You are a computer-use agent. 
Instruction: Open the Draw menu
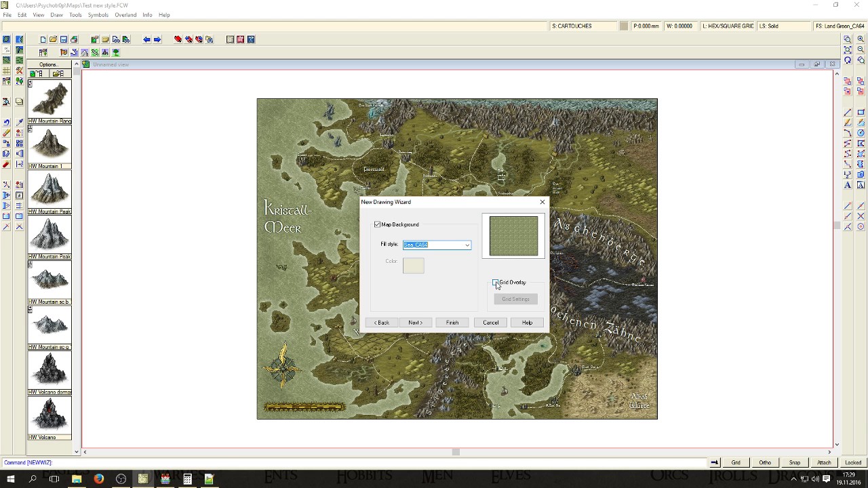(x=56, y=15)
